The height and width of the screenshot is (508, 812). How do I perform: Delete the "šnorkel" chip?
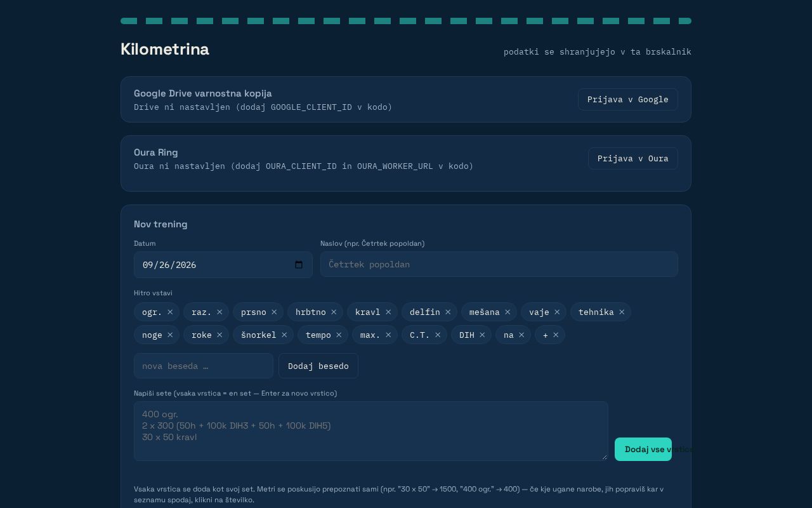(284, 335)
